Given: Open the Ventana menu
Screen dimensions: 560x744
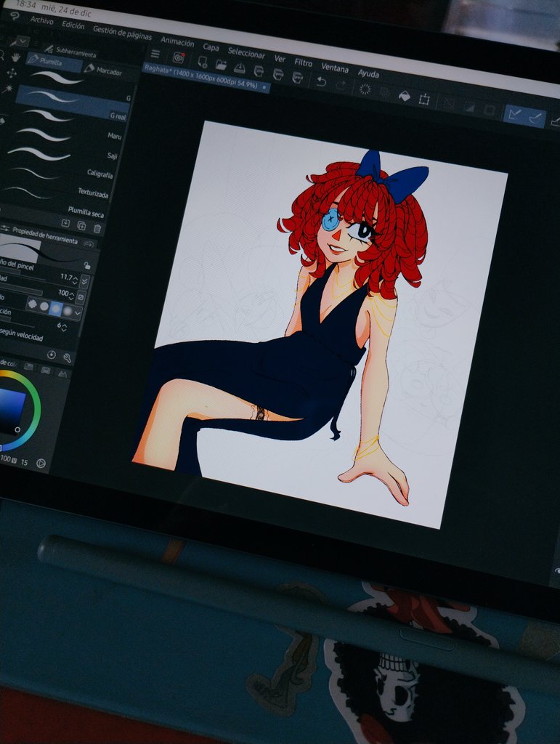Looking at the screenshot, I should (335, 68).
